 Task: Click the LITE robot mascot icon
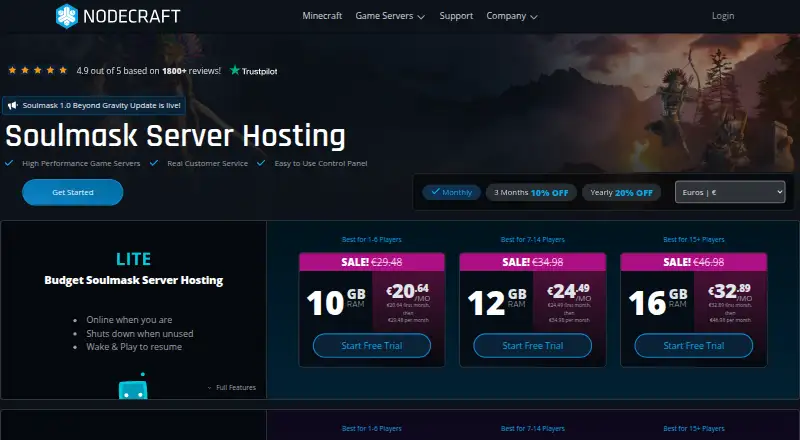pyautogui.click(x=133, y=386)
